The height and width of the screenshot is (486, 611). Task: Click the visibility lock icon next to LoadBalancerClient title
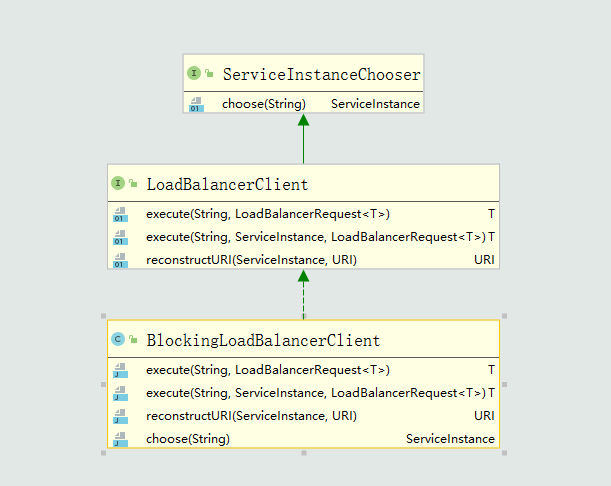click(x=133, y=184)
